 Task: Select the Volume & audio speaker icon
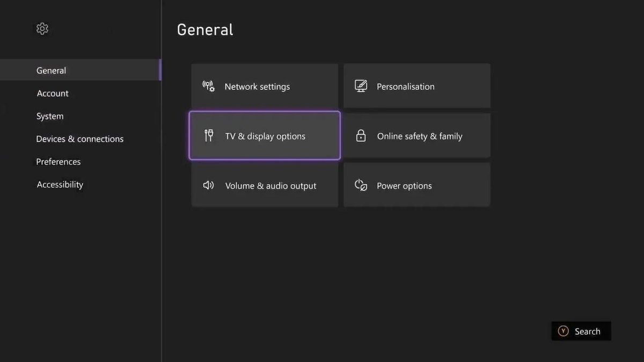click(208, 185)
